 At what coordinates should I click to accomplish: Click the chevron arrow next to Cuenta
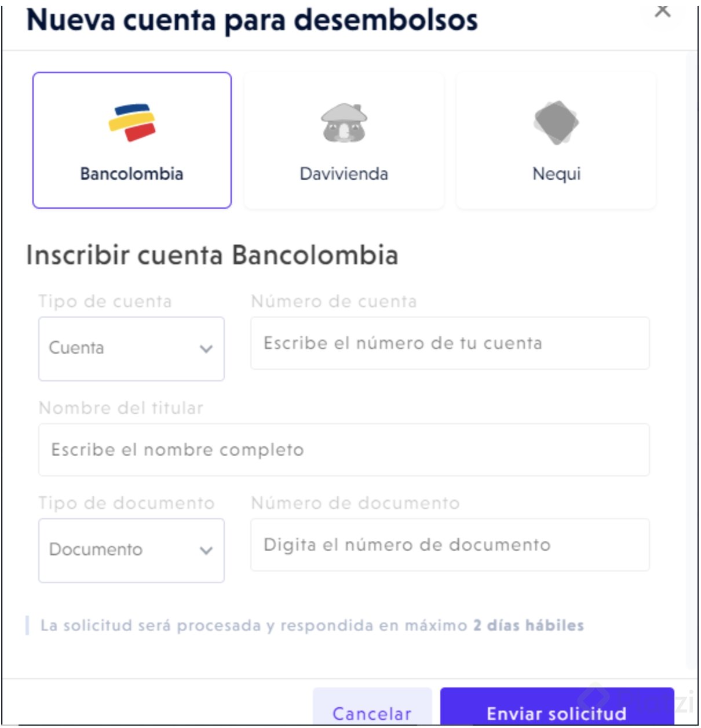(x=206, y=349)
